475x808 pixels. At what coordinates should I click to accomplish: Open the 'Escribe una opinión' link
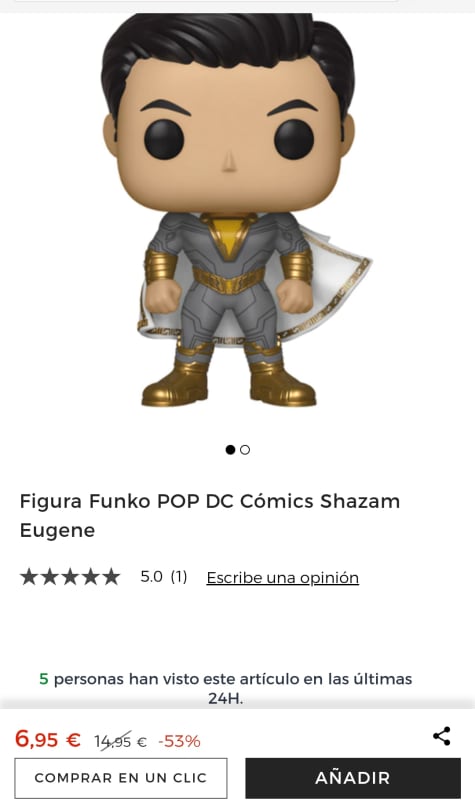[x=282, y=578]
